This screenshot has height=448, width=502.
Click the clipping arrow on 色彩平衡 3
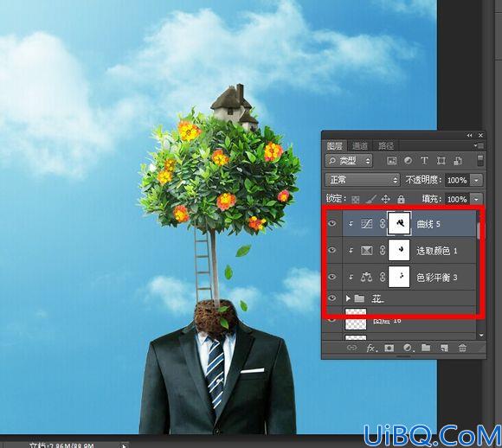tap(351, 277)
